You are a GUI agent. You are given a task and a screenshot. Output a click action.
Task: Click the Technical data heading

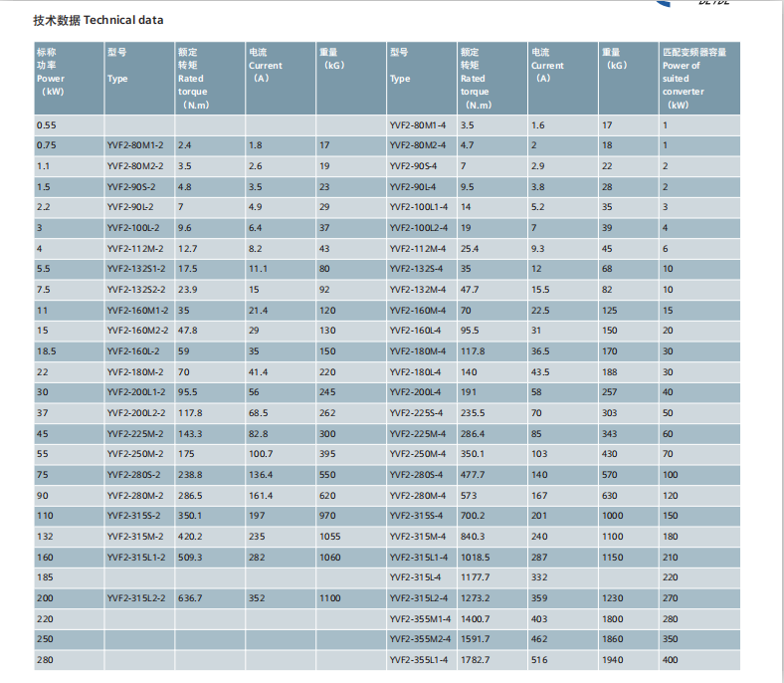click(x=98, y=19)
